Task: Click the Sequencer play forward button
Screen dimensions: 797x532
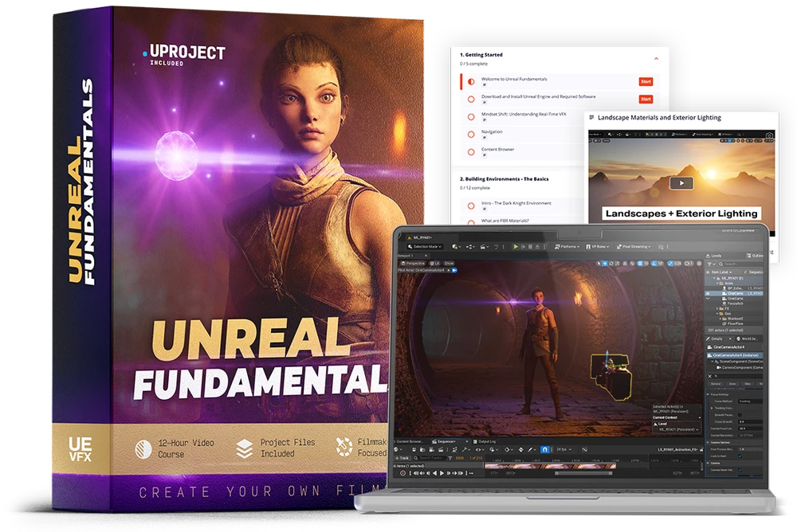Action: (442, 473)
